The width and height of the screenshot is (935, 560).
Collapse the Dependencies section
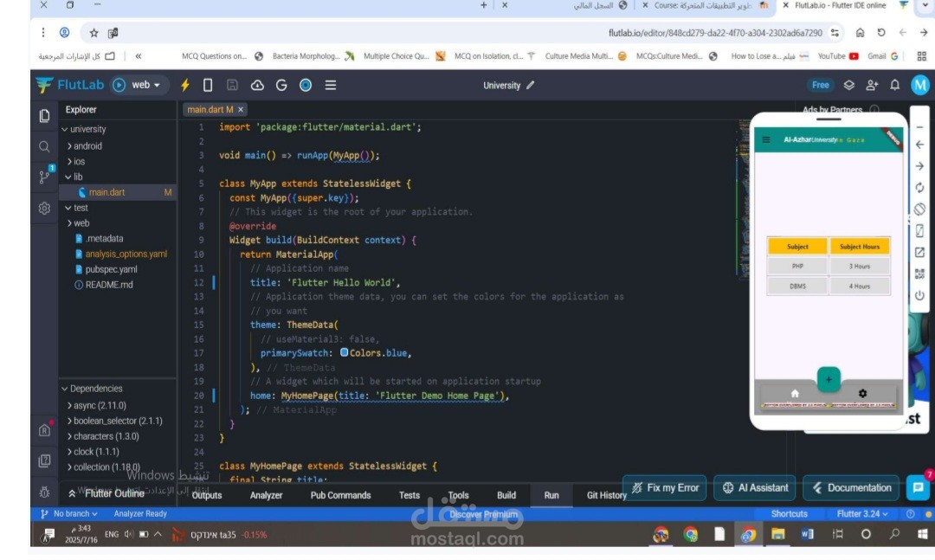click(x=92, y=389)
